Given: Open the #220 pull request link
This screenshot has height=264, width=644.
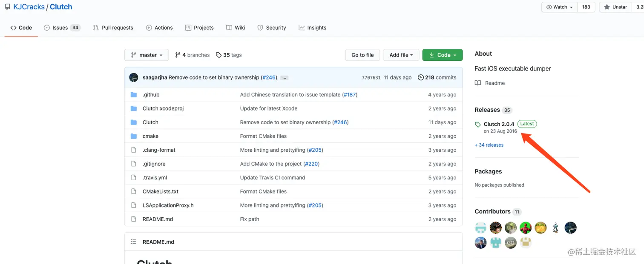Looking at the screenshot, I should [x=312, y=164].
